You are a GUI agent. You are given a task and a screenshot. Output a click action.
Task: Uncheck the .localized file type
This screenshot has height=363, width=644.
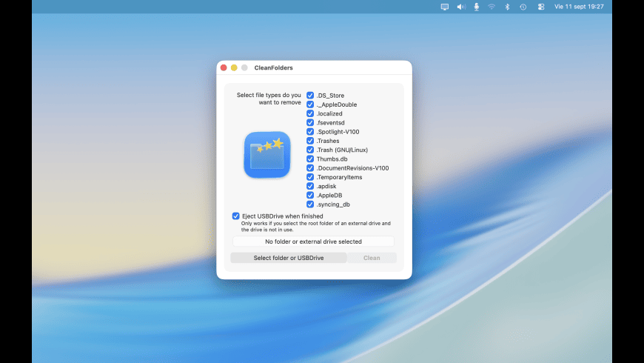310,113
